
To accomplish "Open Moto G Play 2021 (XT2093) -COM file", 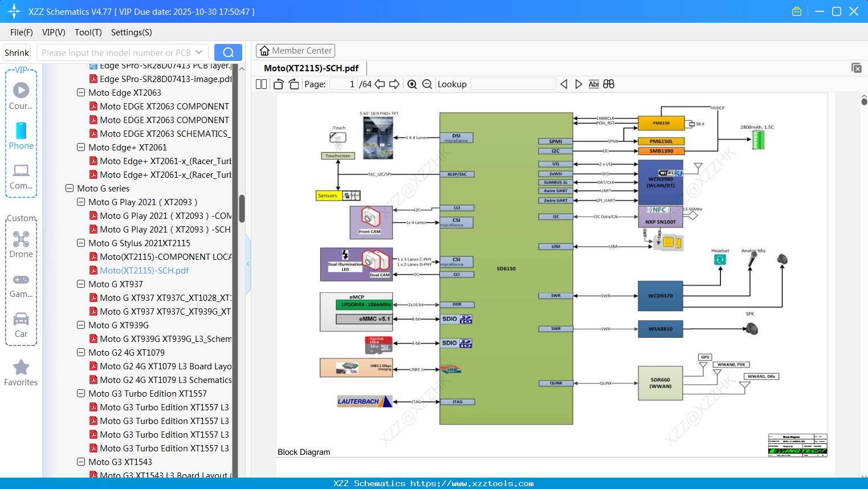I will point(165,215).
